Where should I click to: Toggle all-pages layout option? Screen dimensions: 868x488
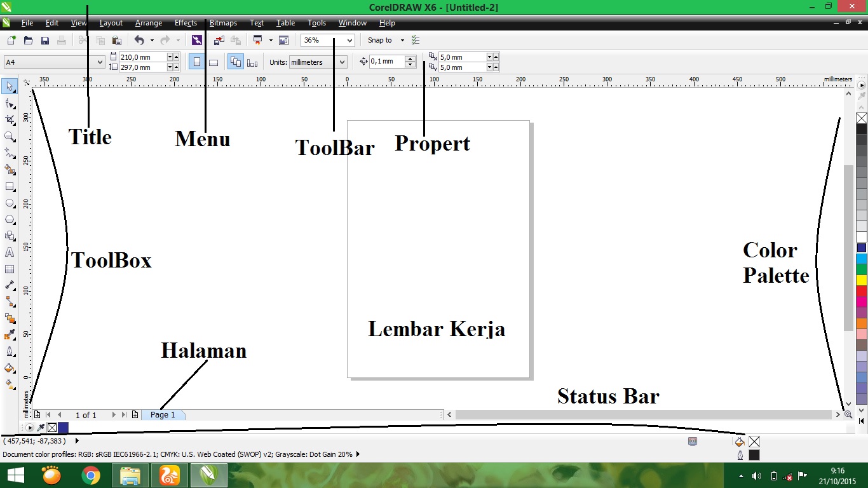point(236,62)
